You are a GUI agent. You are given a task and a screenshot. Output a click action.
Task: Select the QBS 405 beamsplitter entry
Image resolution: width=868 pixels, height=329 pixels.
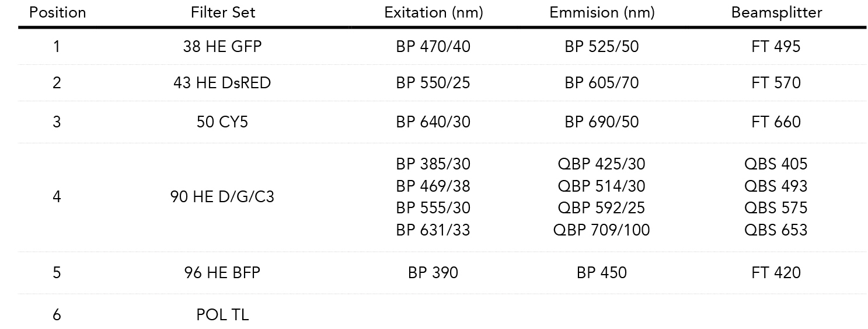(x=776, y=164)
